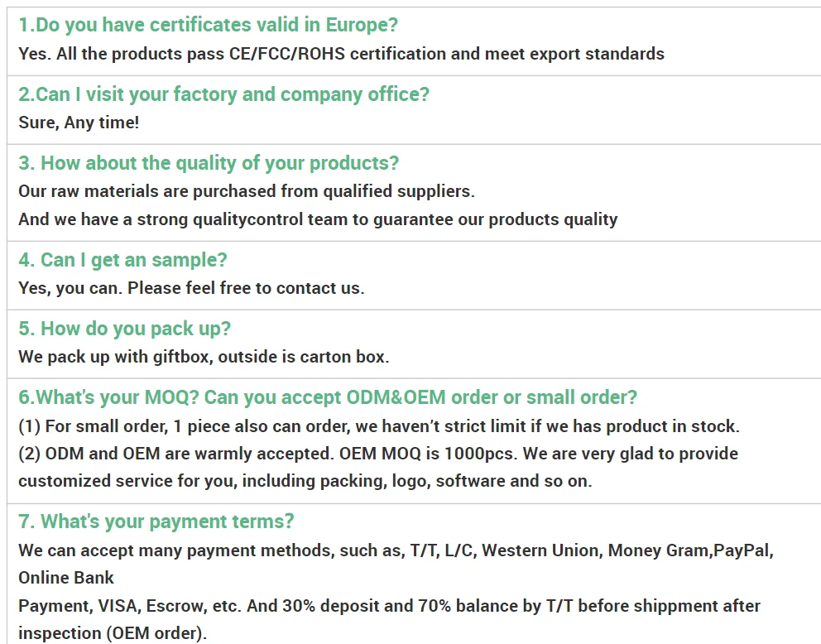Click the 'What's your payment terms?' heading
Image resolution: width=821 pixels, height=644 pixels.
click(x=156, y=521)
